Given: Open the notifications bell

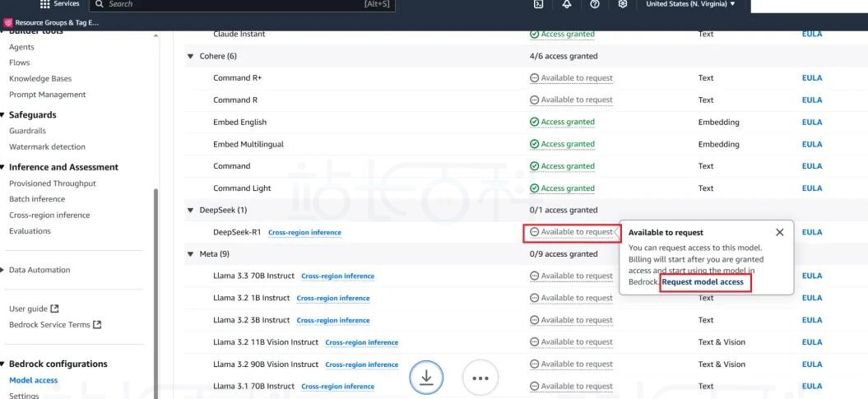Looking at the screenshot, I should [x=566, y=4].
